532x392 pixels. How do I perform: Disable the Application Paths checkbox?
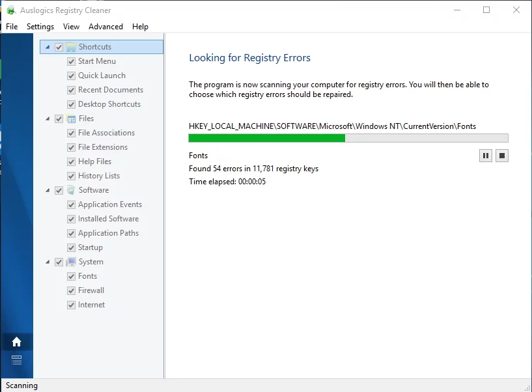tap(71, 233)
